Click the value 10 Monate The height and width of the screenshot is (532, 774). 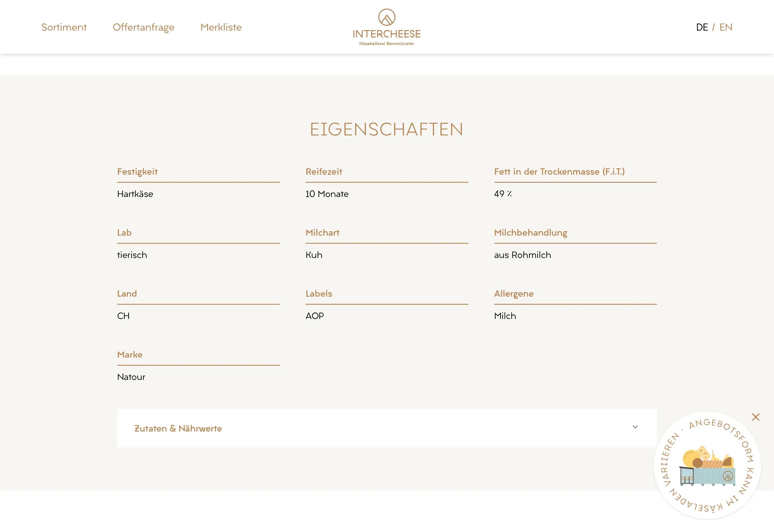pos(327,194)
